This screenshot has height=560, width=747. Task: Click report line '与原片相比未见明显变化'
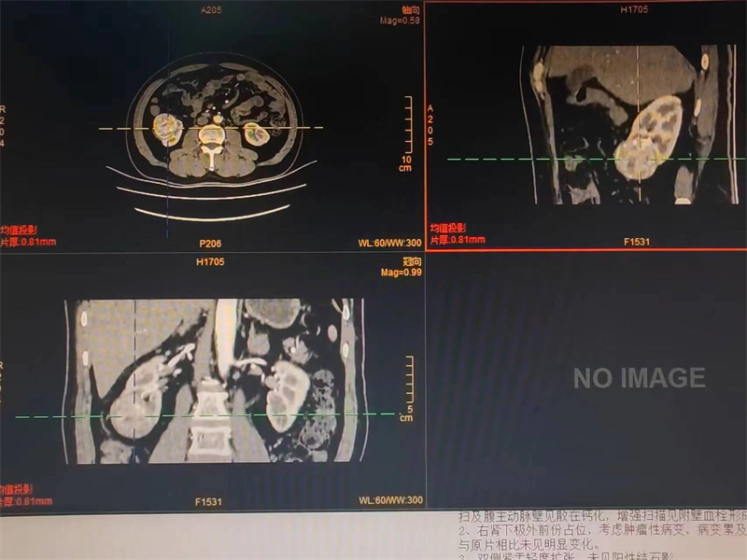(529, 544)
